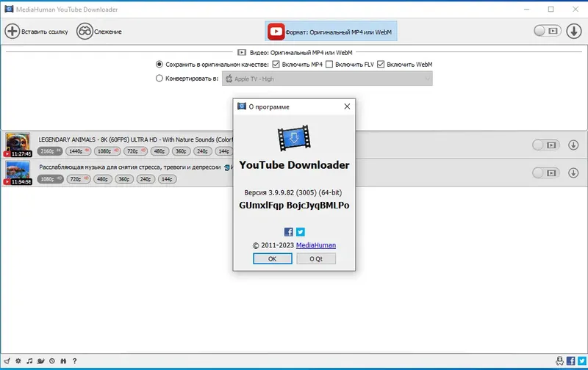This screenshot has width=588, height=370.
Task: Toggle the snail speed limit icon
Action: coord(41,361)
